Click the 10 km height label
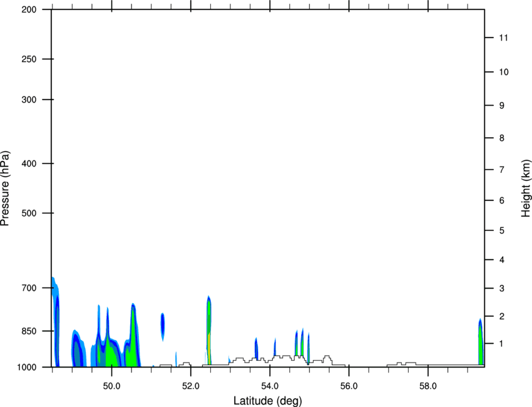 pos(504,72)
